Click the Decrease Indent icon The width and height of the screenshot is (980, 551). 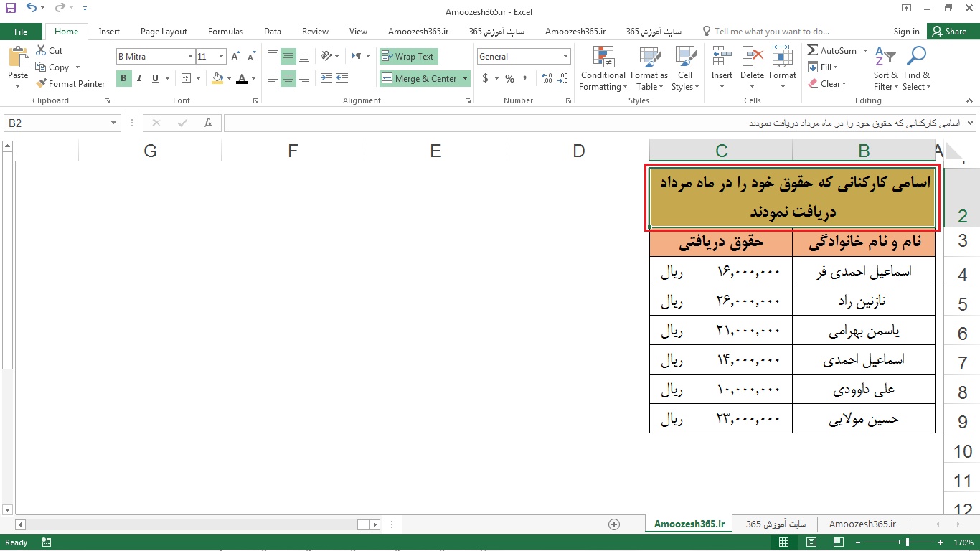pyautogui.click(x=326, y=78)
